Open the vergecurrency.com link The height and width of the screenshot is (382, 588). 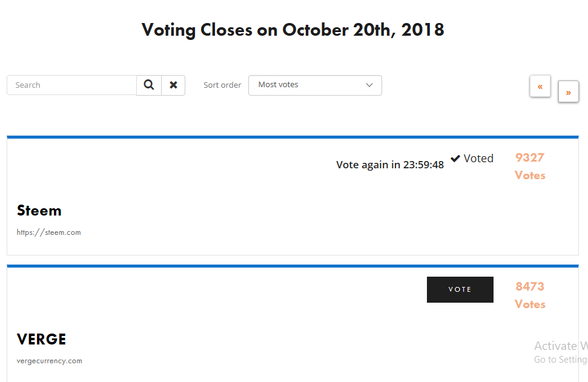[49, 361]
